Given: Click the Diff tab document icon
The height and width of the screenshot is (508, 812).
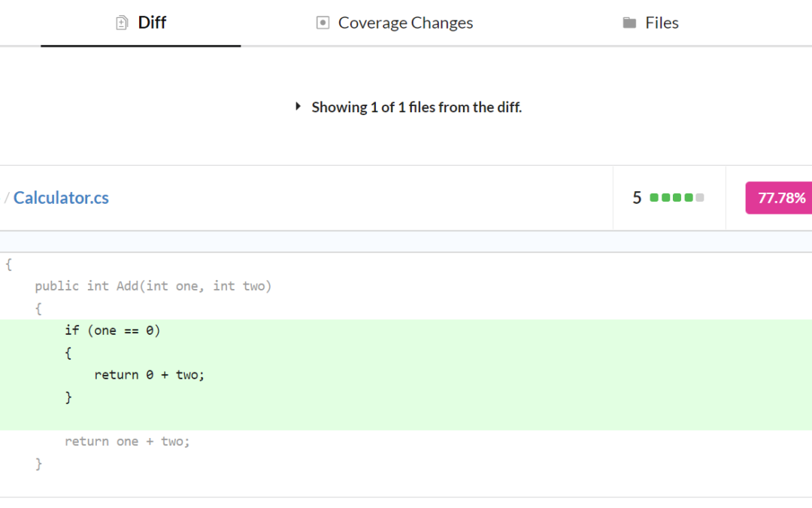Looking at the screenshot, I should point(122,23).
